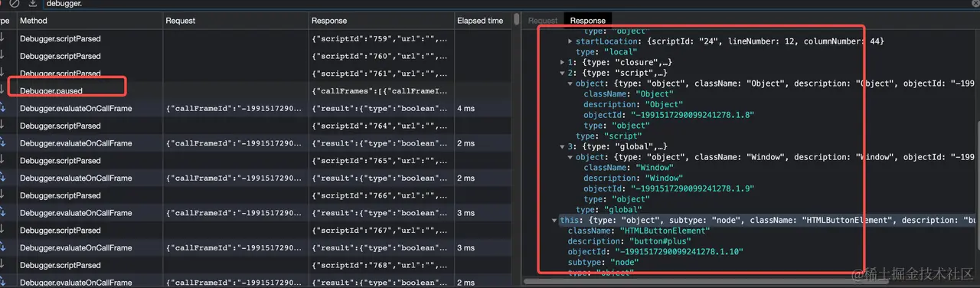Select Debugger.scriptParsed row with scriptId 768
This screenshot has width=980, height=288.
click(x=256, y=266)
